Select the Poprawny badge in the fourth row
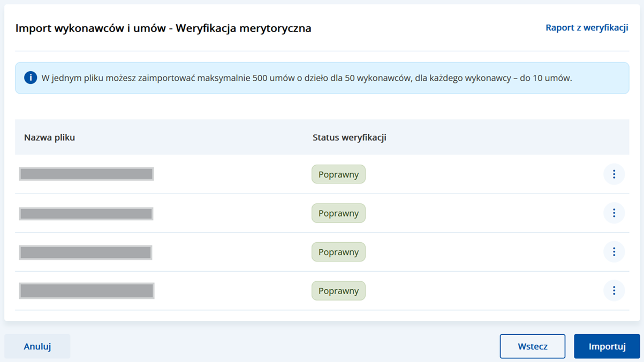This screenshot has height=362, width=644. tap(338, 291)
